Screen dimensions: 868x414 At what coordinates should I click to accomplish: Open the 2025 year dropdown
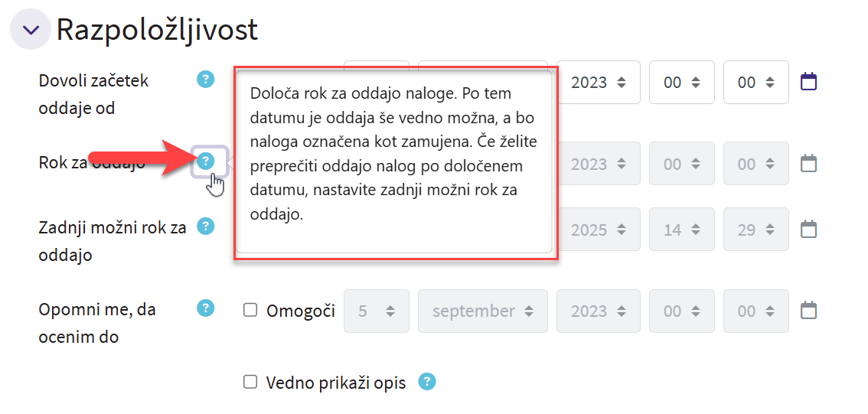pos(598,230)
